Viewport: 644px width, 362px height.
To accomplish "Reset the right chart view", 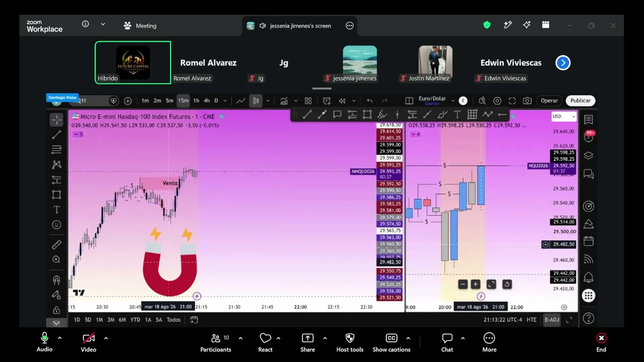I will (x=507, y=285).
